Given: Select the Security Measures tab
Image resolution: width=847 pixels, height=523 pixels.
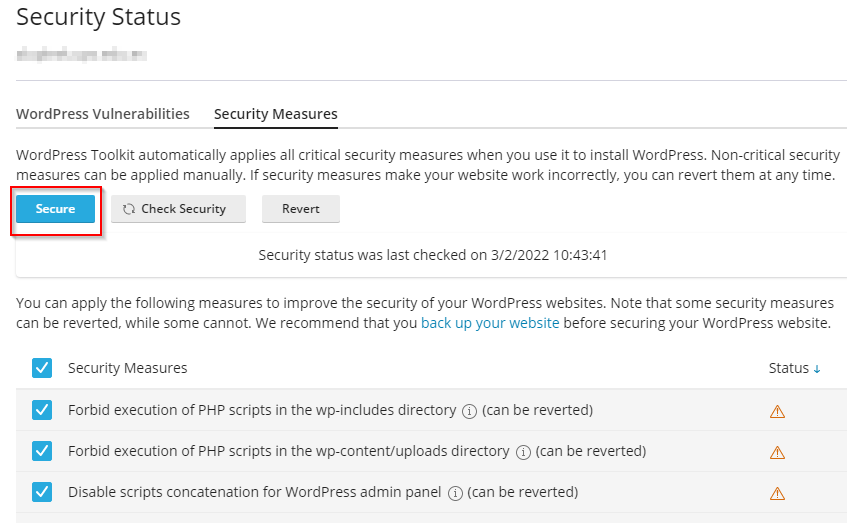Looking at the screenshot, I should (x=276, y=114).
